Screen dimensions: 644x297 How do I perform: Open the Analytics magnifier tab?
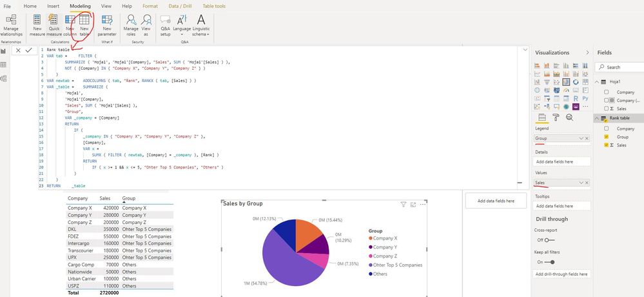point(569,118)
